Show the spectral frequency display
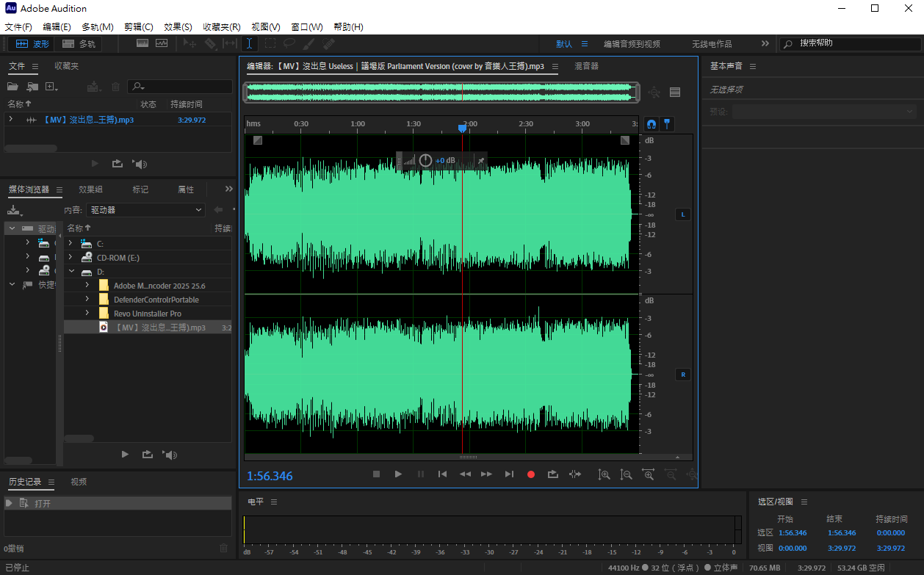 pos(142,44)
